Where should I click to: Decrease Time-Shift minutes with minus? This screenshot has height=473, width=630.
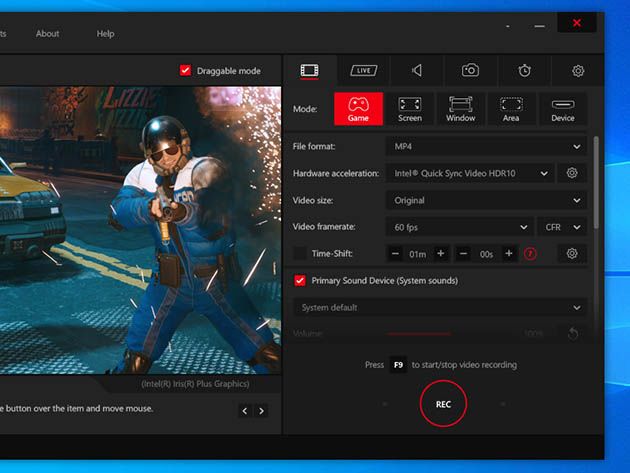[395, 254]
